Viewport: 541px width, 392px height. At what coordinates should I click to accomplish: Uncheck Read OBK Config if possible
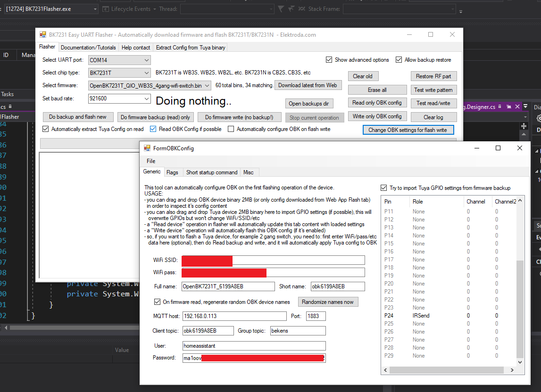tap(153, 129)
